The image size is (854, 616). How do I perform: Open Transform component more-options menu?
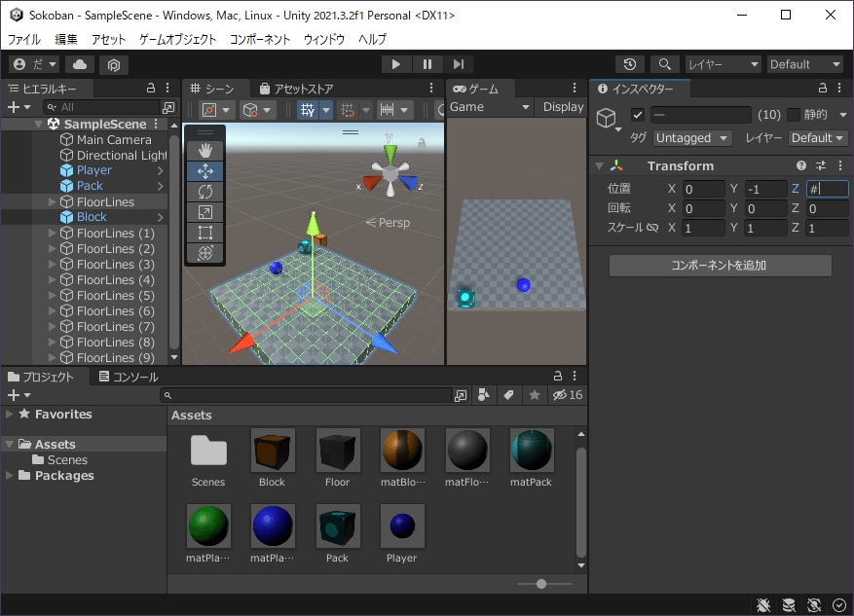840,165
